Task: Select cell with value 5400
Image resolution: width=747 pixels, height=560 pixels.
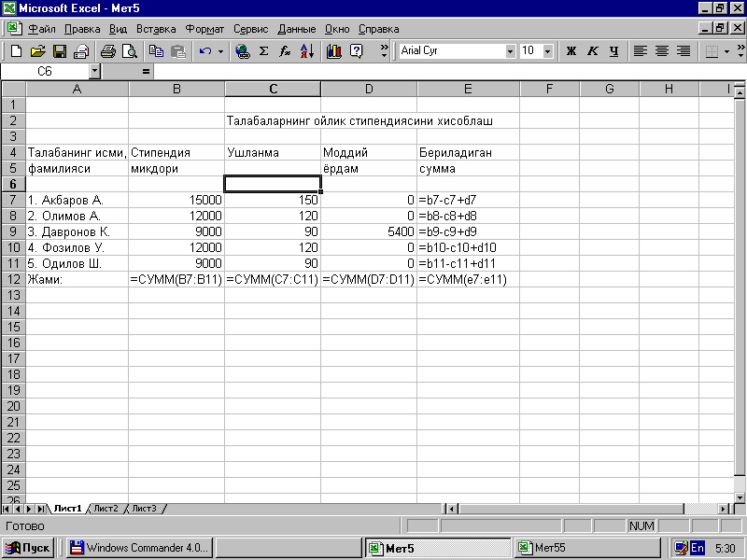Action: pyautogui.click(x=369, y=231)
